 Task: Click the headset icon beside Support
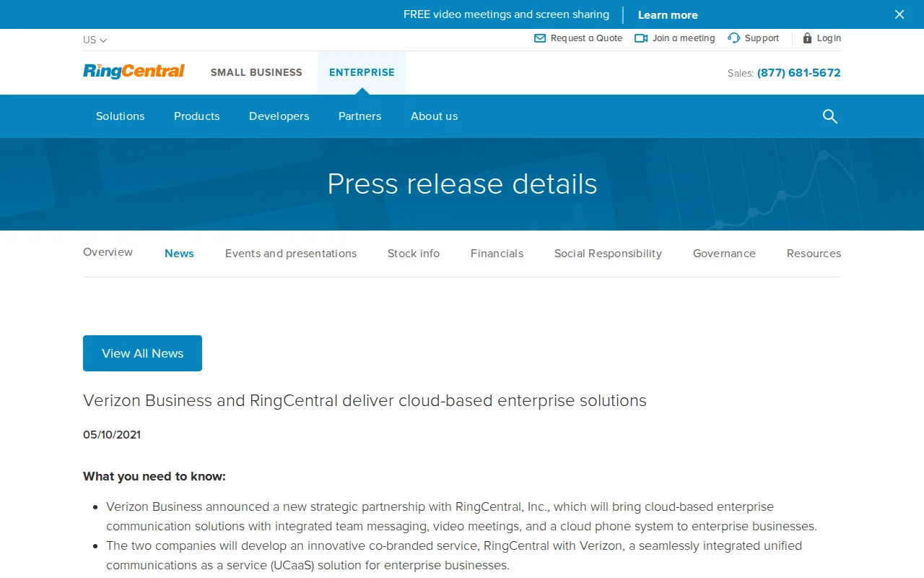pos(734,38)
